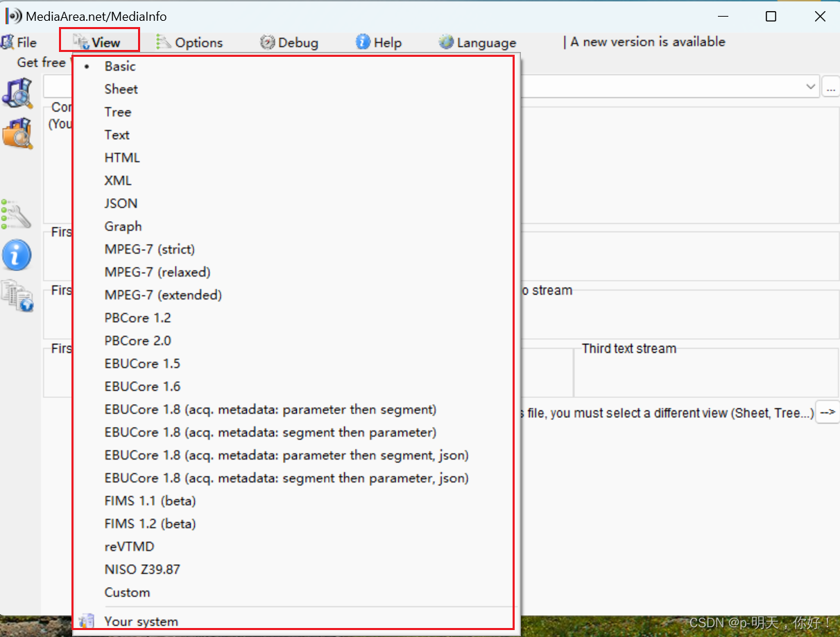Click the open file icon in sidebar
The width and height of the screenshot is (840, 637).
point(17,93)
